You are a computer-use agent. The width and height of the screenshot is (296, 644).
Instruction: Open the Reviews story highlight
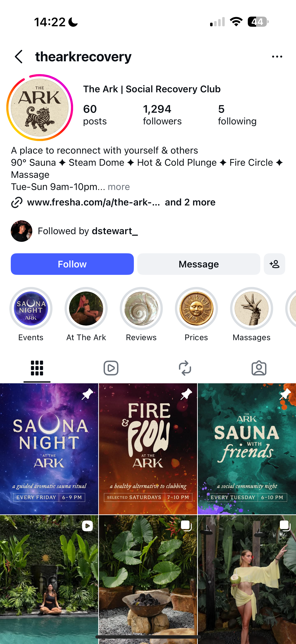tap(141, 309)
